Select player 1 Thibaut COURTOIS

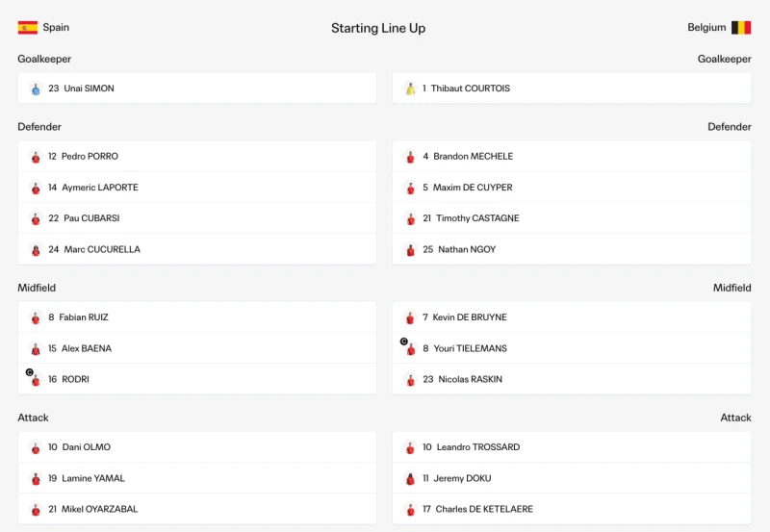[571, 89]
